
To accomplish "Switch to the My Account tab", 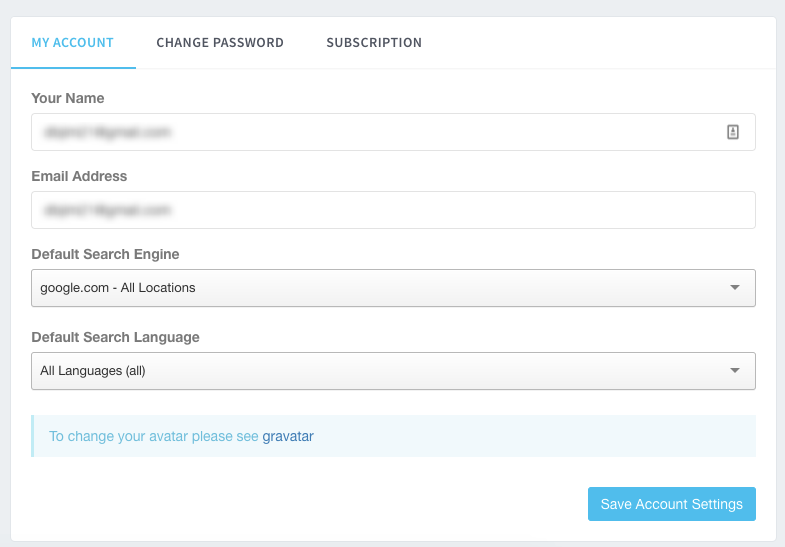I will (73, 43).
